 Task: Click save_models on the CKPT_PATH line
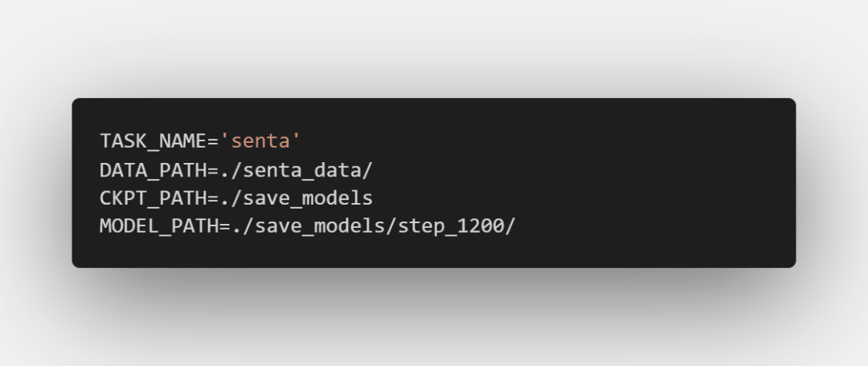(x=309, y=198)
